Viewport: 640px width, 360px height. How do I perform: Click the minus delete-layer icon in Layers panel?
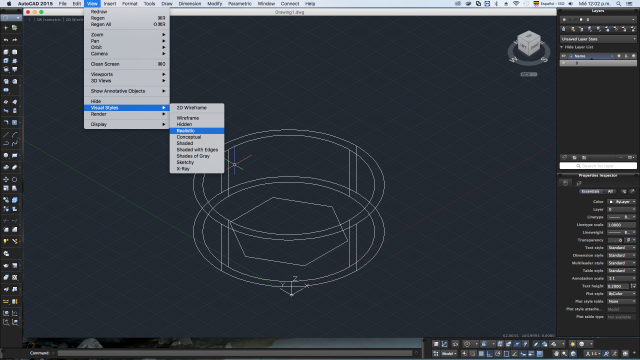coord(621,158)
